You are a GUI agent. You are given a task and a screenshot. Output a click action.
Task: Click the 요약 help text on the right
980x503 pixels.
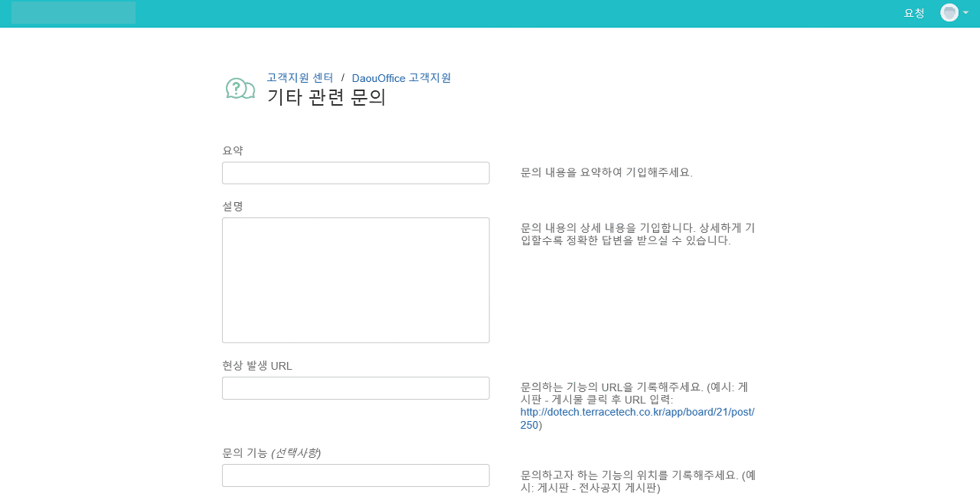[x=606, y=172]
